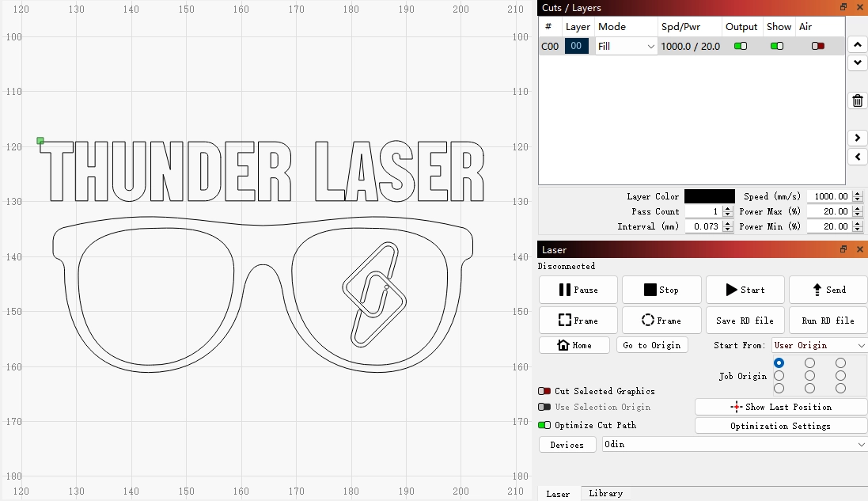Increase Power Min with the up spinner

coord(858,224)
